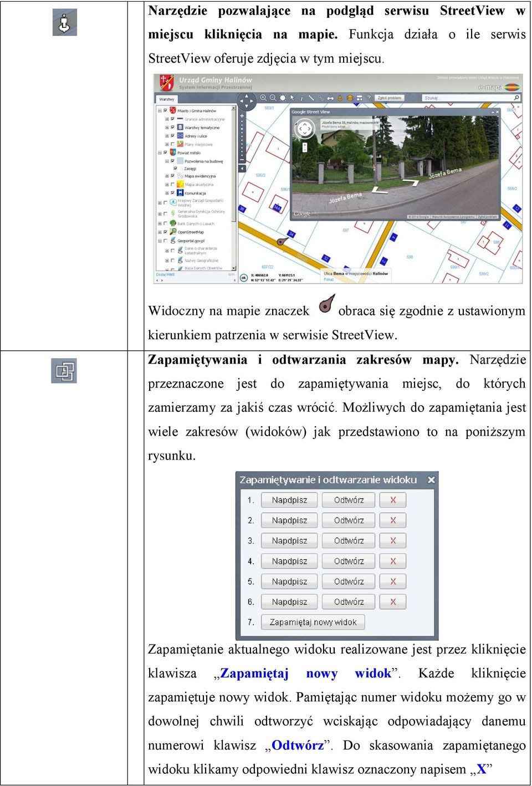Click the search magnifier icon in Szukaj field
Image resolution: width=532 pixels, height=786 pixels.
tap(516, 98)
